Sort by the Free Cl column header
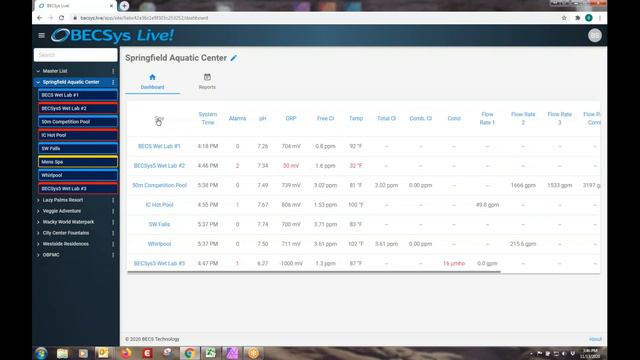The image size is (640, 360). (x=325, y=118)
